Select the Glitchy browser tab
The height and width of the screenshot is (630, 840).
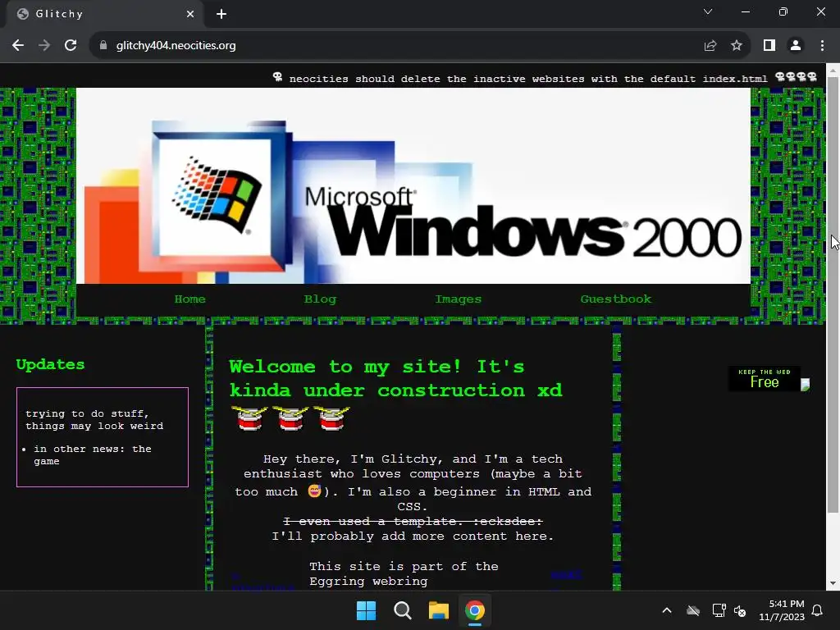point(105,14)
